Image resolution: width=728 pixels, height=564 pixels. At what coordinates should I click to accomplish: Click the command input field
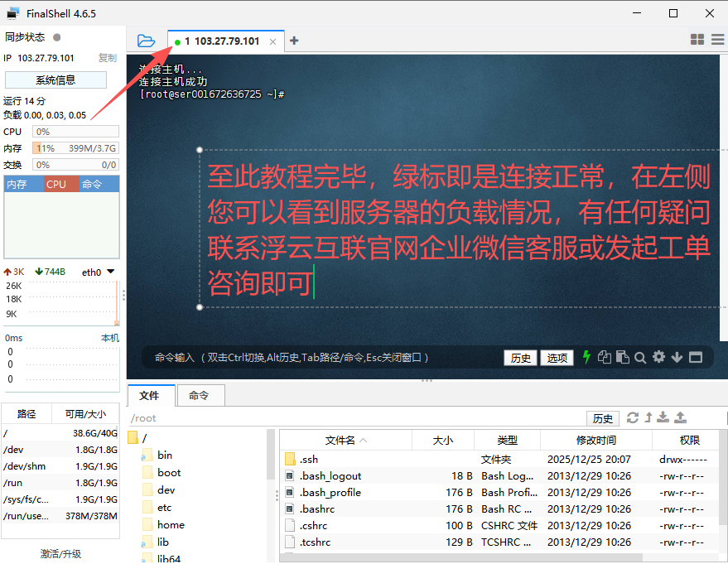coord(323,358)
